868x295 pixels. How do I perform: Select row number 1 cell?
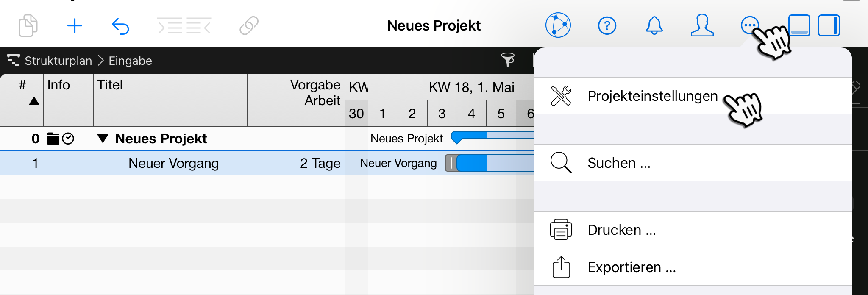pyautogui.click(x=22, y=163)
